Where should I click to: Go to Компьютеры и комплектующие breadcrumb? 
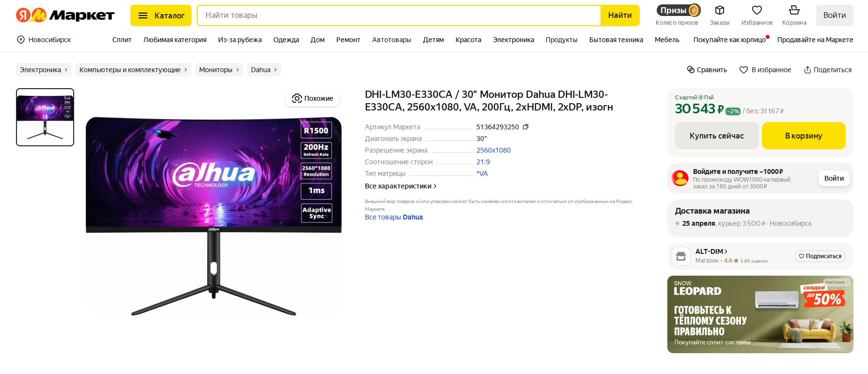coord(133,70)
